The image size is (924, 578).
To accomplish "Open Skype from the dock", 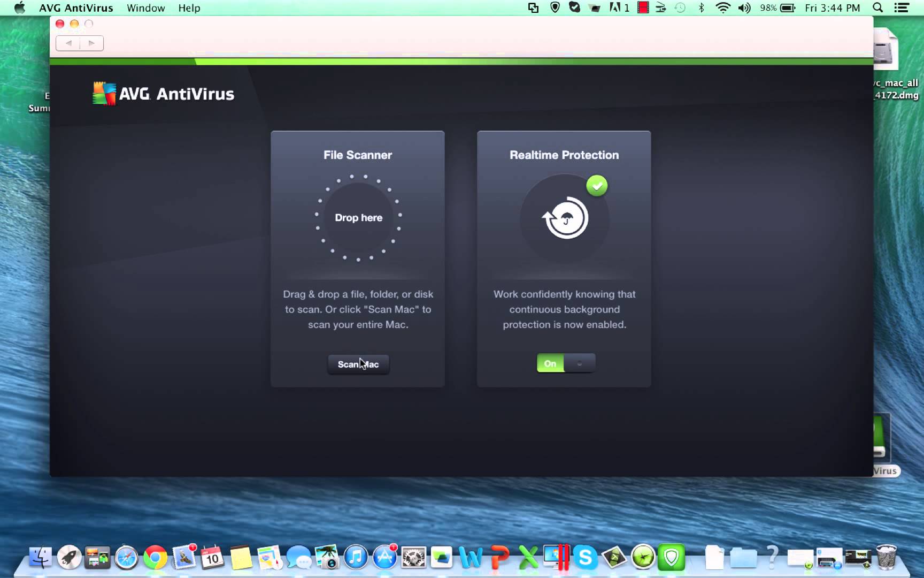I will 586,558.
